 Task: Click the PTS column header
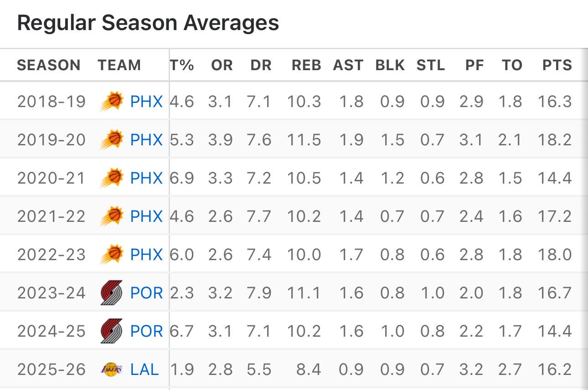557,65
